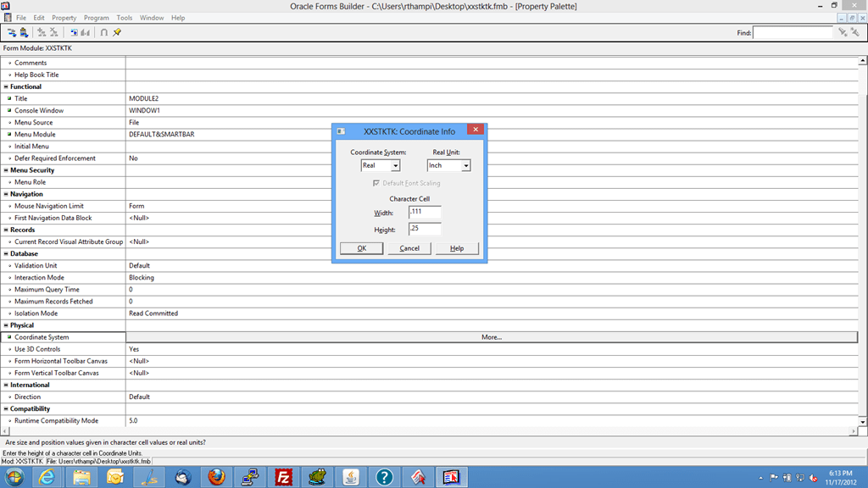Click the clock in the system tray

tap(841, 478)
